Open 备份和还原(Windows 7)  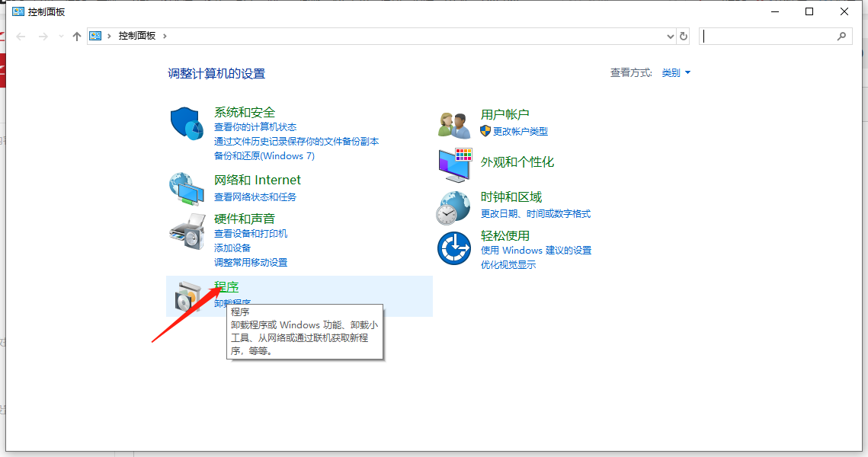coord(264,156)
